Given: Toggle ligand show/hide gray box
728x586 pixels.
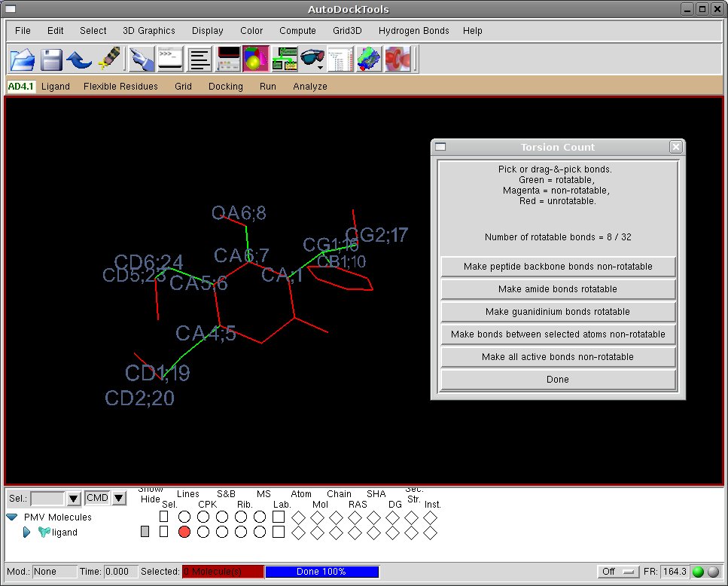Looking at the screenshot, I should tap(145, 532).
